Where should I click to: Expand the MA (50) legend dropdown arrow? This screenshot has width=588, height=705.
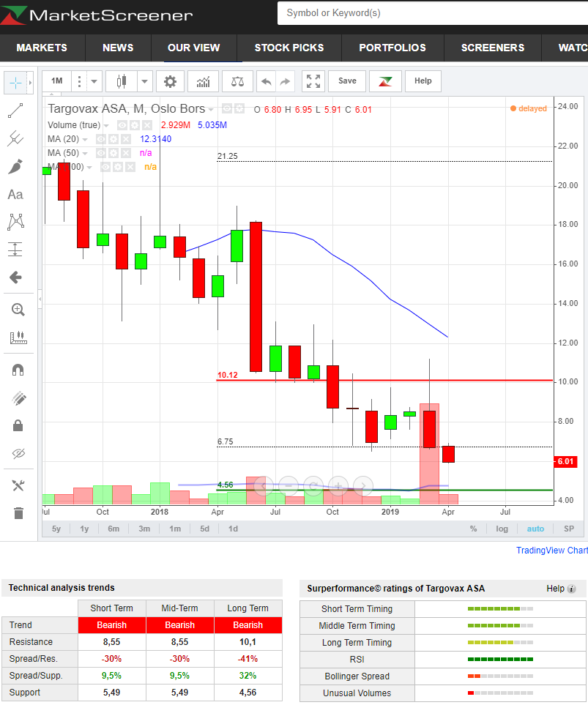(85, 153)
